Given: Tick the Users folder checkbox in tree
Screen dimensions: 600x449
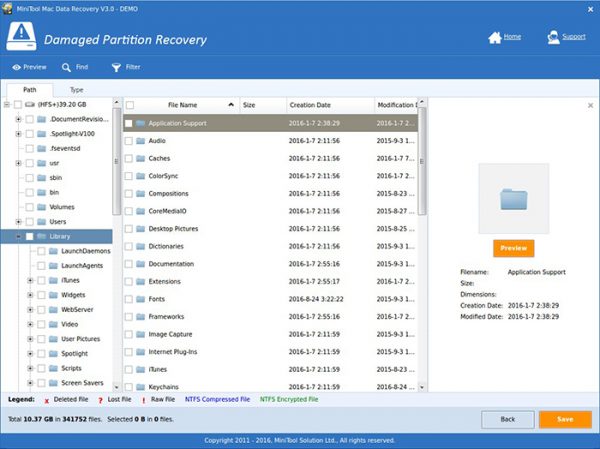Looking at the screenshot, I should (x=29, y=222).
